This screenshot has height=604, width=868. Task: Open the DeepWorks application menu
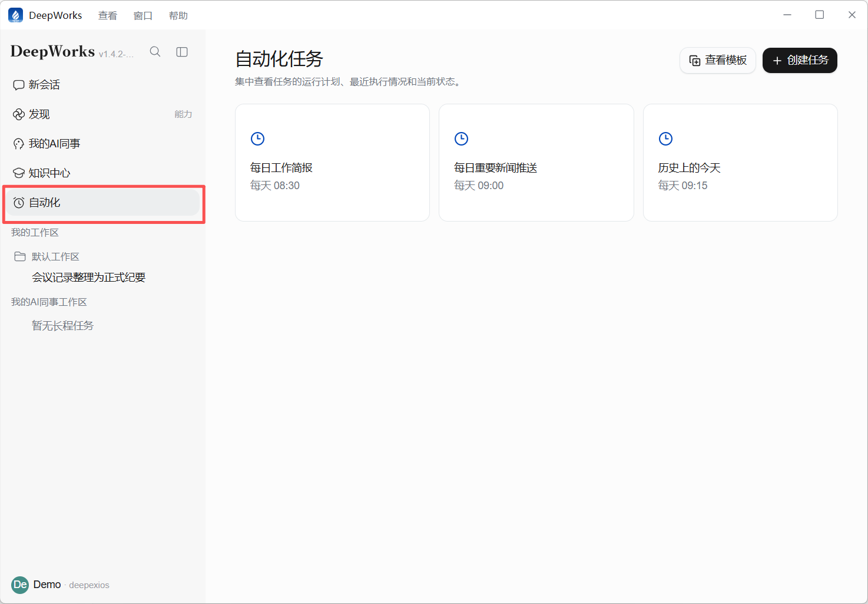(55, 15)
